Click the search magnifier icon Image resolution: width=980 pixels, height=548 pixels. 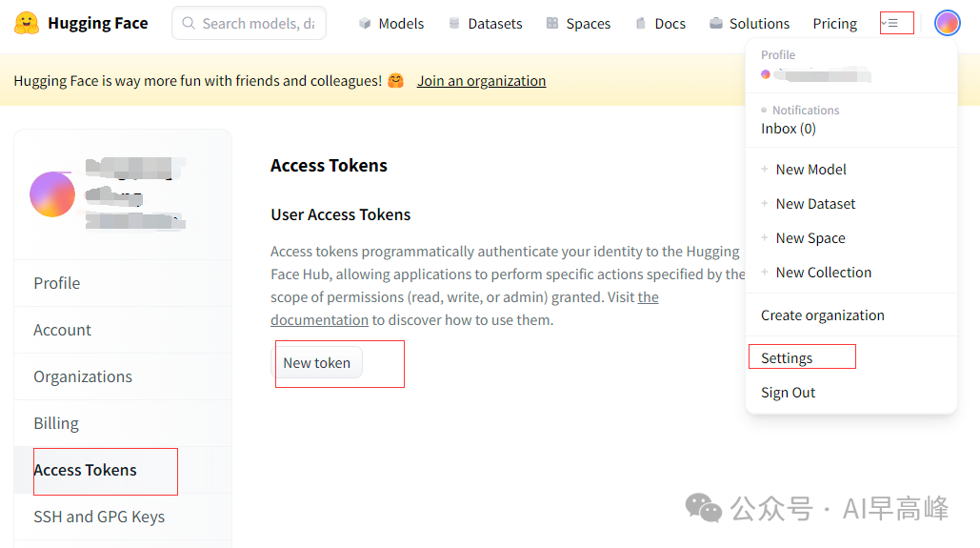[189, 23]
